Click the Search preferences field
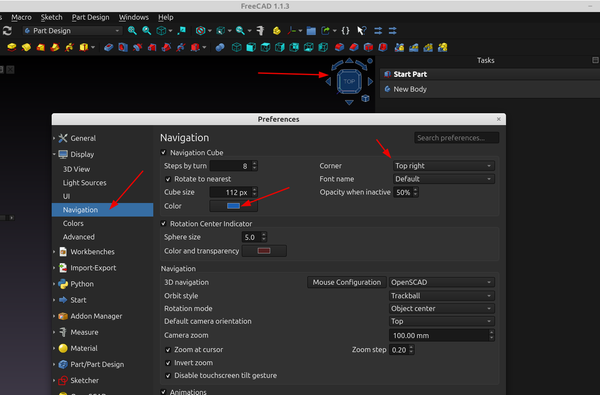Image resolution: width=600 pixels, height=395 pixels. pyautogui.click(x=457, y=138)
